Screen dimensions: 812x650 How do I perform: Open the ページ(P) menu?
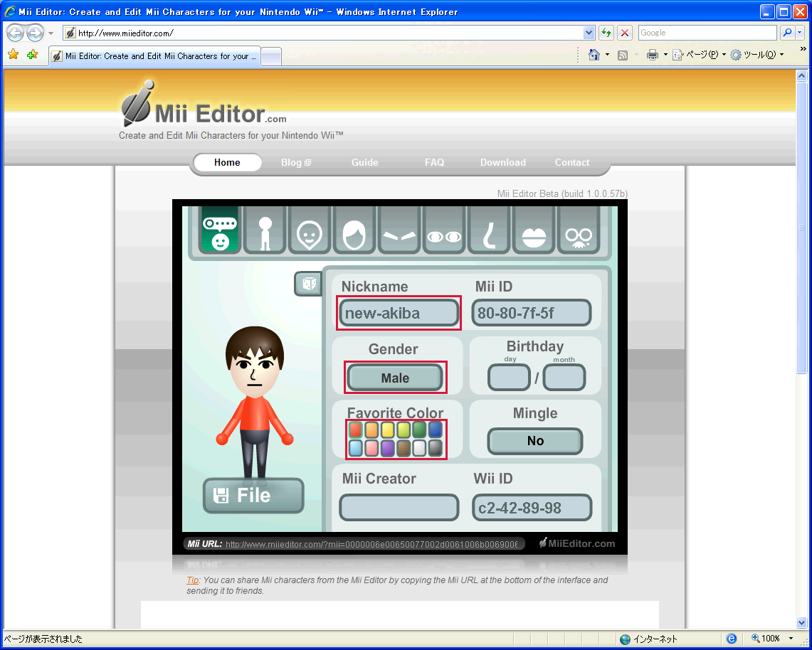[699, 55]
